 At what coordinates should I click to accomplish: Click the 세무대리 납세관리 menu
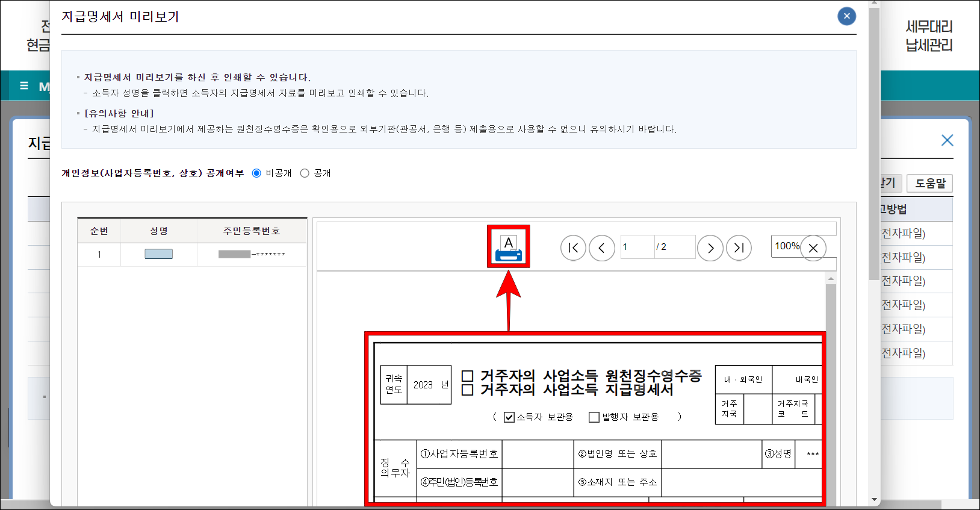(929, 36)
